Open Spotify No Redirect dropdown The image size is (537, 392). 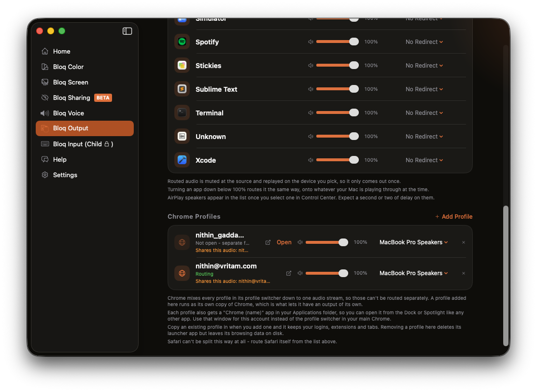point(424,42)
